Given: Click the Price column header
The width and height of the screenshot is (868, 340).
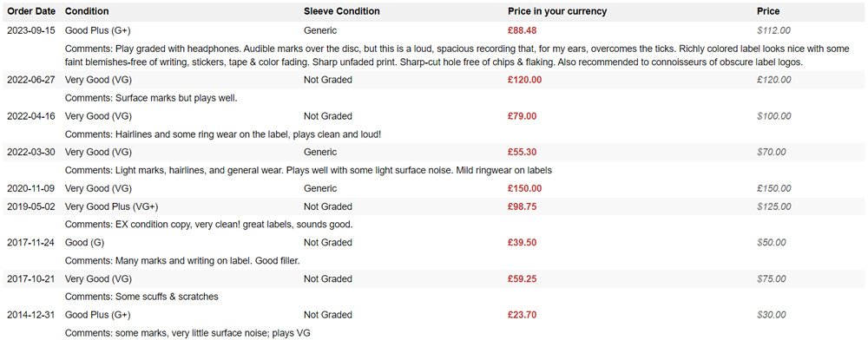Looking at the screenshot, I should pyautogui.click(x=768, y=11).
